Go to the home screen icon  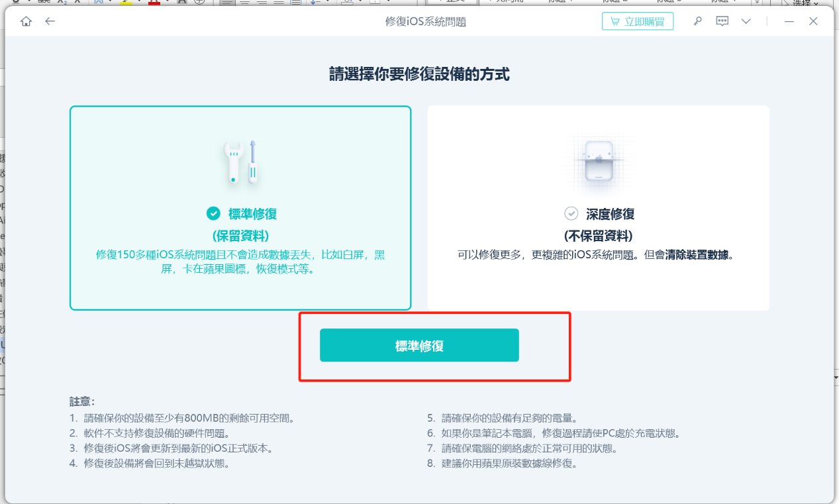pos(26,21)
